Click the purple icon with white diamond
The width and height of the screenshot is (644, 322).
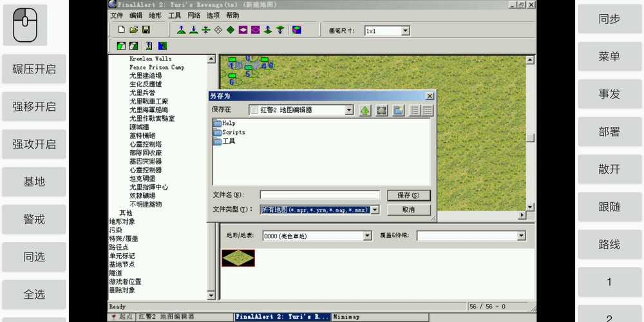pyautogui.click(x=243, y=30)
